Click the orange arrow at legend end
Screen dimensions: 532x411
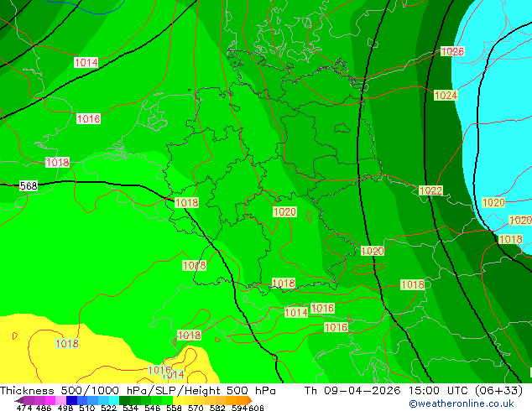[250, 400]
